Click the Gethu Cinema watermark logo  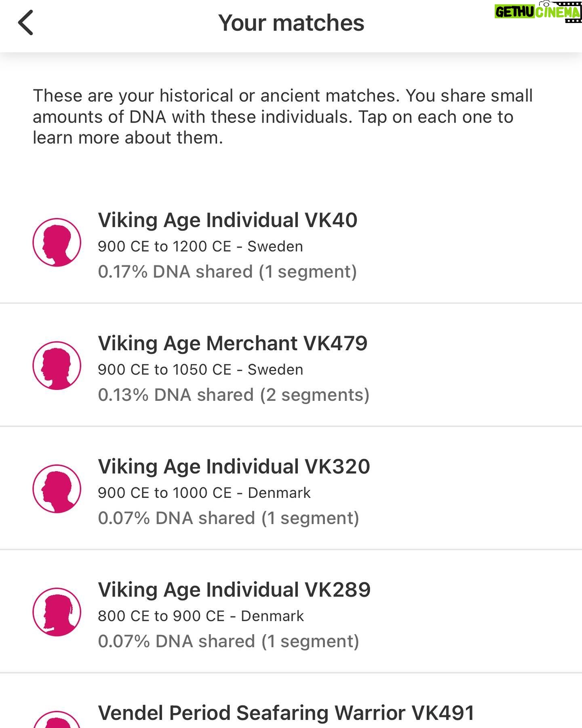[538, 11]
